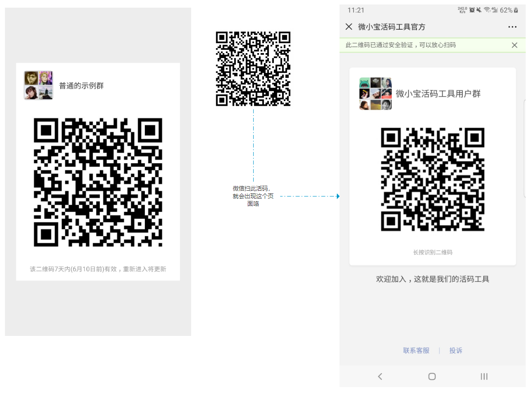Click the 普通的示例群 group avatar
This screenshot has width=532, height=393.
pyautogui.click(x=38, y=85)
